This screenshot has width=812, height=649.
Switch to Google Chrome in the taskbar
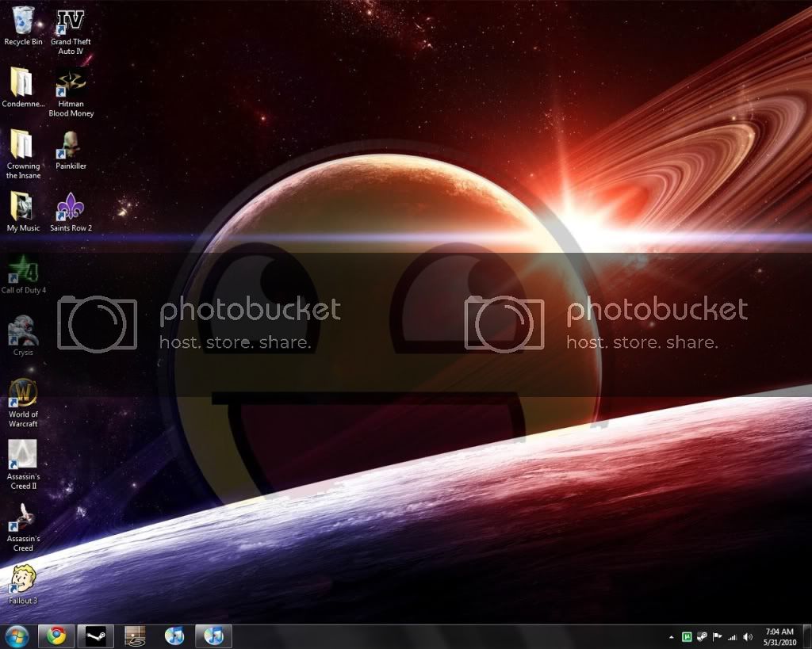tap(56, 636)
